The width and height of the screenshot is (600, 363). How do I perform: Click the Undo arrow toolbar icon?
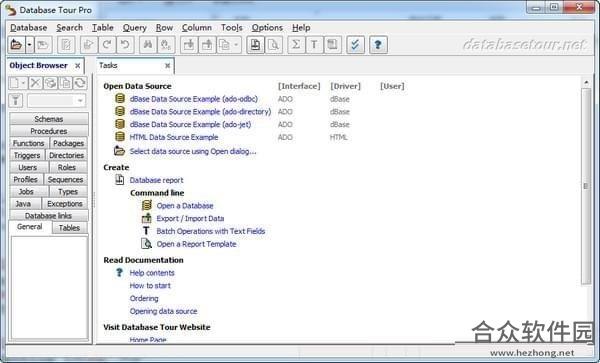[125, 45]
